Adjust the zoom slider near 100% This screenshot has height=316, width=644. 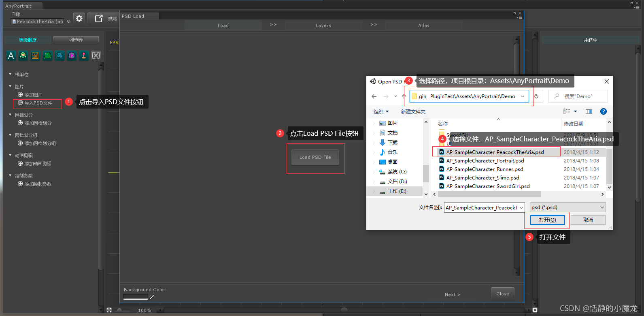120,310
